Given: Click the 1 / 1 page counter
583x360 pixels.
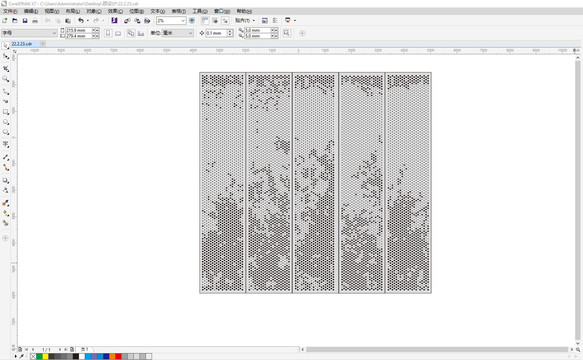Looking at the screenshot, I should [x=46, y=350].
